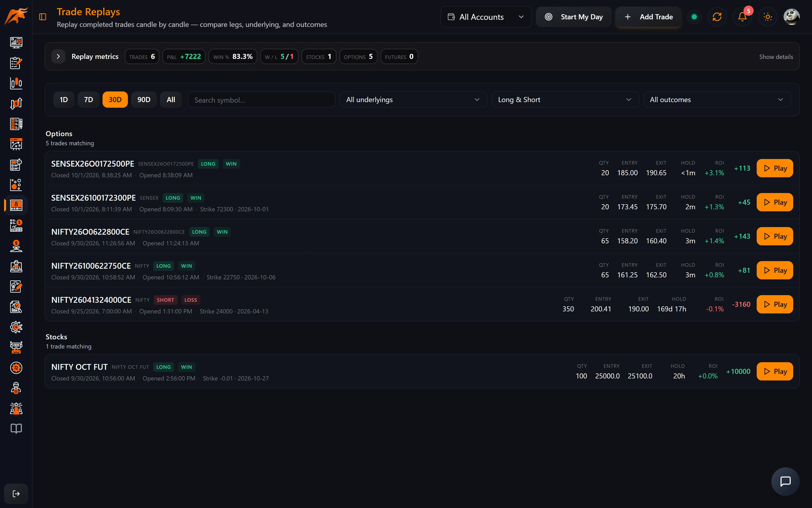The image size is (812, 508).
Task: Click the FUTURES 0 metric chip
Action: click(399, 56)
